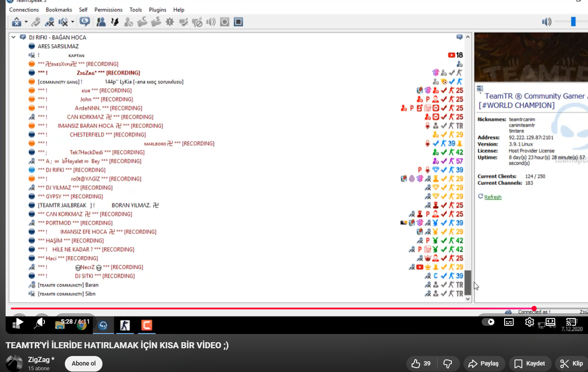Image resolution: width=588 pixels, height=372 pixels.
Task: Adjust the TeamSpeak volume slider handle
Action: (573, 22)
